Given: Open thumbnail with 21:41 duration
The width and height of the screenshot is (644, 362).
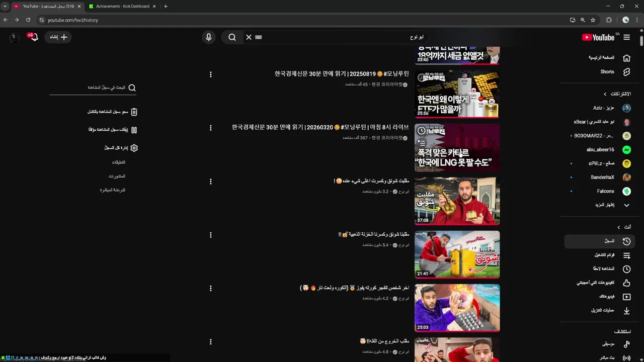Looking at the screenshot, I should coord(457,254).
